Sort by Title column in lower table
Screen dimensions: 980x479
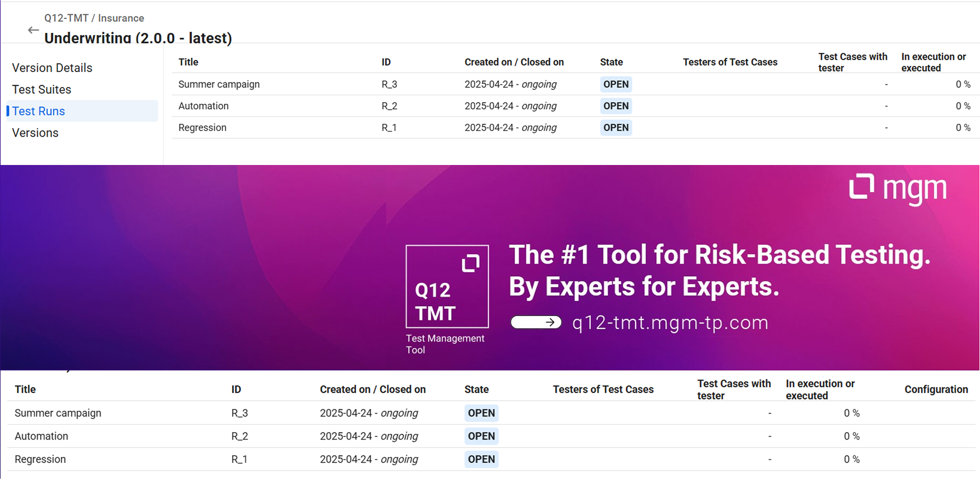(25, 389)
